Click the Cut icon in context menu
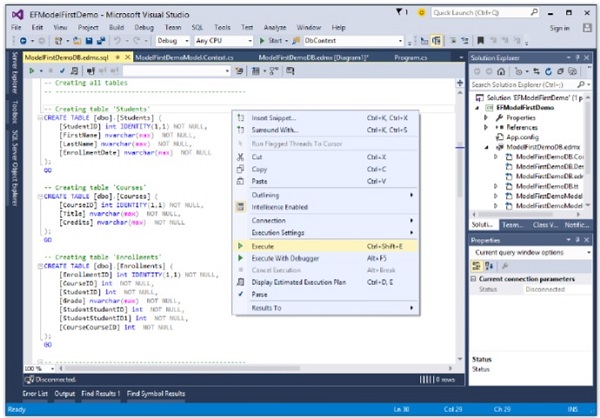Screen dimensions: 600x418 240,157
